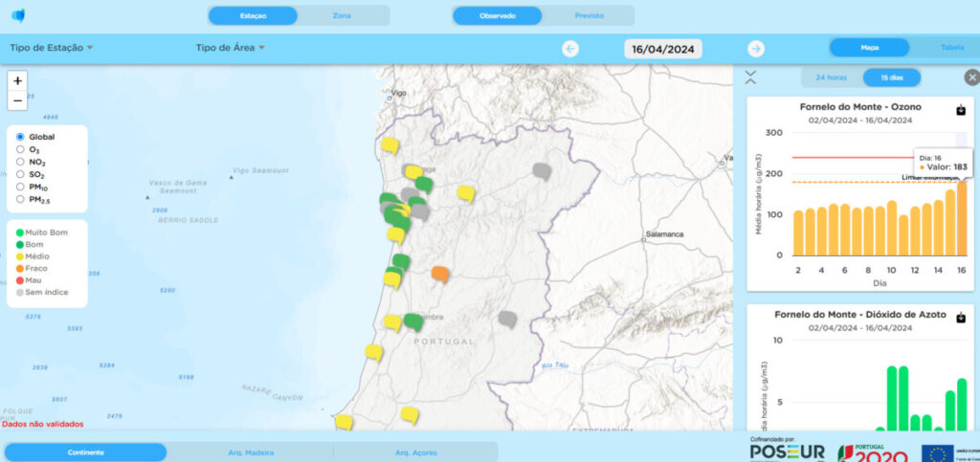Select the grey marker in northeast Portugal
The width and height of the screenshot is (980, 462).
tap(542, 170)
